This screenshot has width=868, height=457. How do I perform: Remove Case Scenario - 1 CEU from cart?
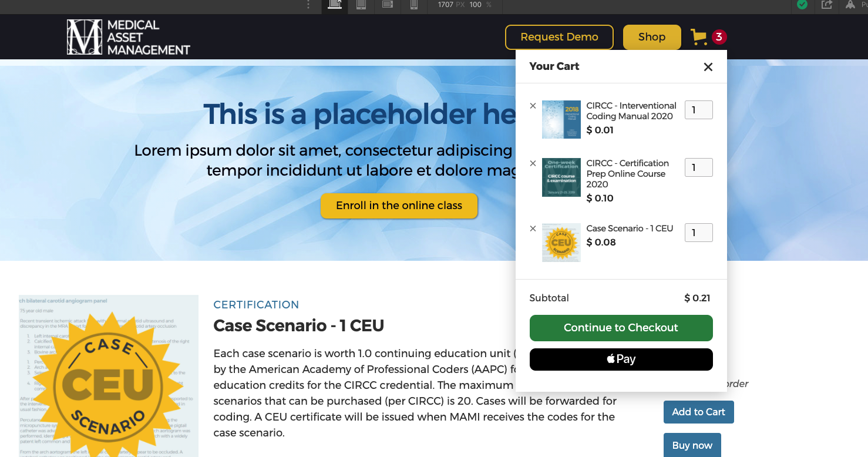tap(533, 228)
